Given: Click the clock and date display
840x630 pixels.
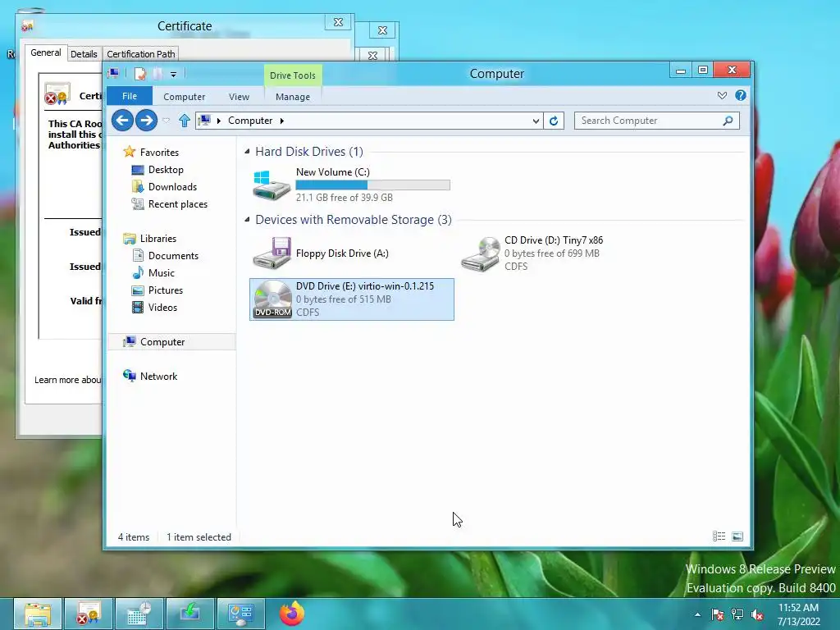Looking at the screenshot, I should [x=798, y=614].
